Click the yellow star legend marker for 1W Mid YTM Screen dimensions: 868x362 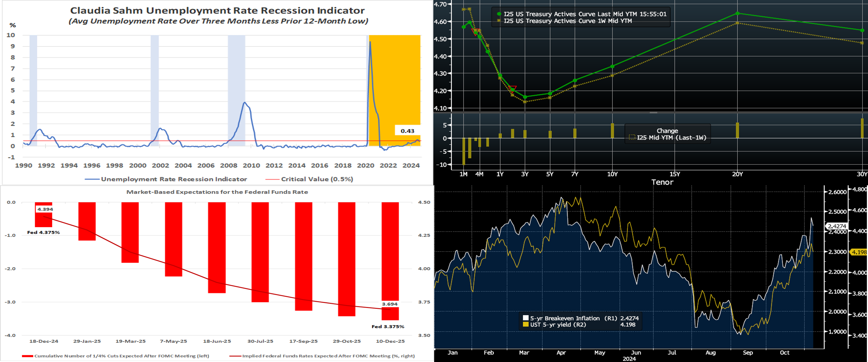(499, 21)
